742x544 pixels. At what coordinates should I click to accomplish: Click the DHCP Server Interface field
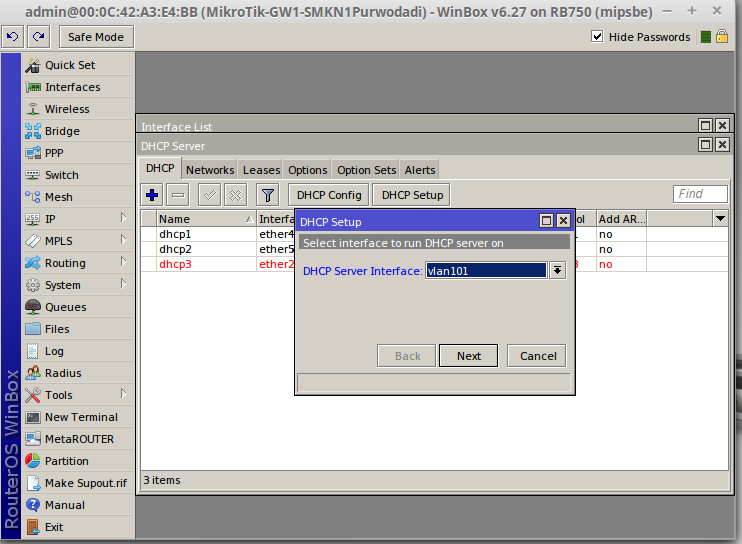point(486,271)
